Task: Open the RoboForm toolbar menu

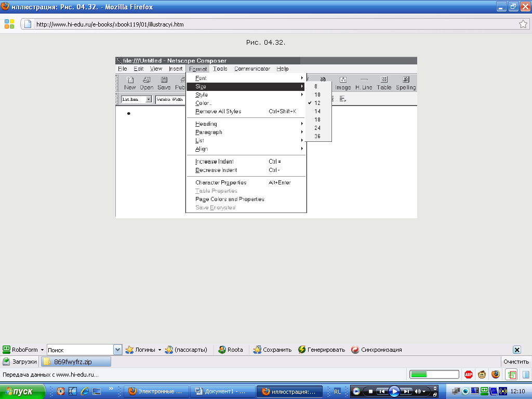Action: click(23, 350)
